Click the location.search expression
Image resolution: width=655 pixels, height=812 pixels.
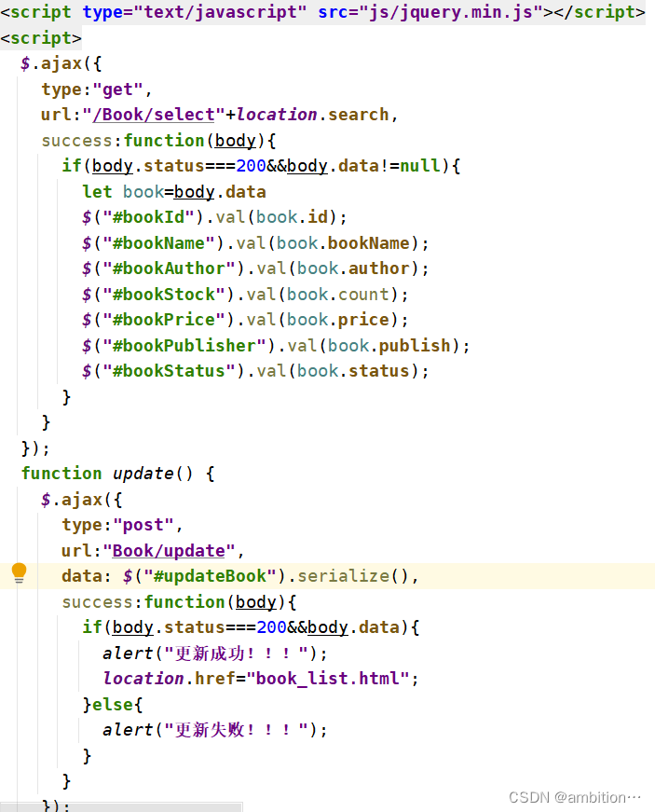point(312,115)
